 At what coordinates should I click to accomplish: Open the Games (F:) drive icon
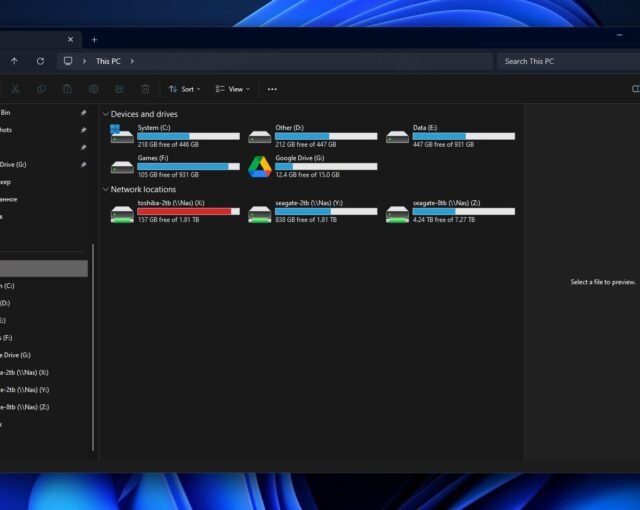122,167
